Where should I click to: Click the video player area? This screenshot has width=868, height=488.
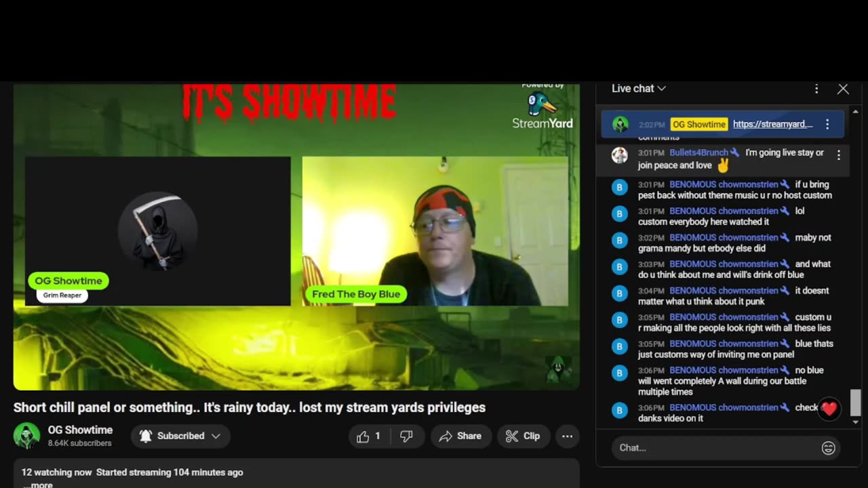point(296,237)
